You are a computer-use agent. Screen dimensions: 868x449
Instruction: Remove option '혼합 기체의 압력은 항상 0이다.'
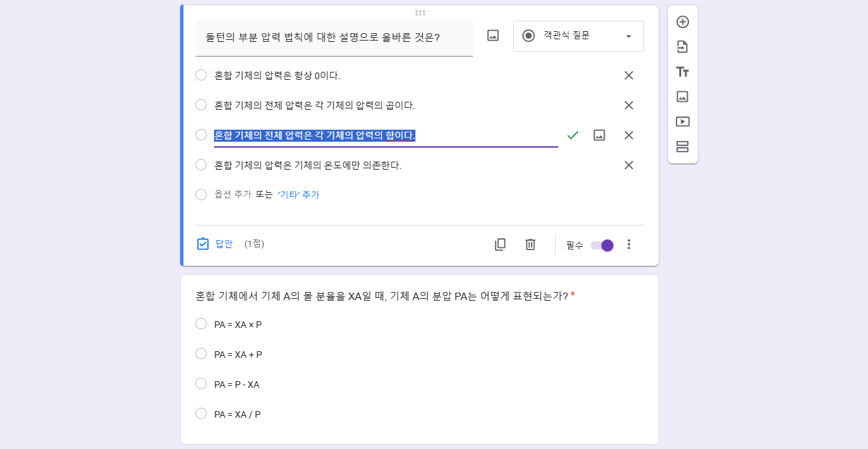tap(629, 75)
